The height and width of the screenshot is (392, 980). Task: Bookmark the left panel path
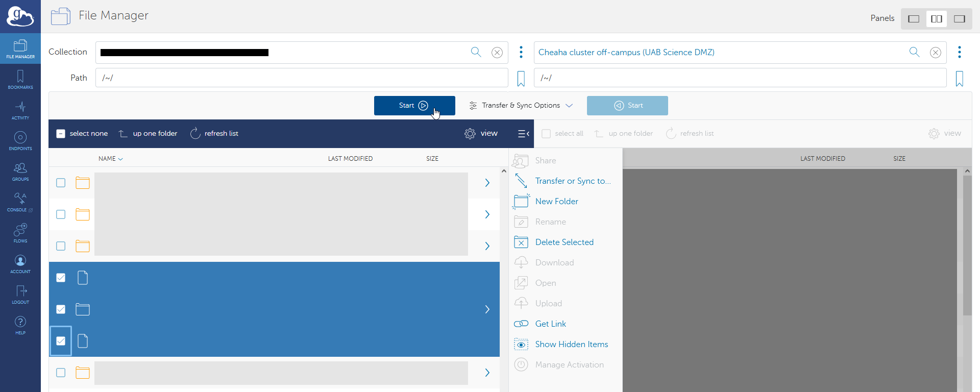pos(521,79)
